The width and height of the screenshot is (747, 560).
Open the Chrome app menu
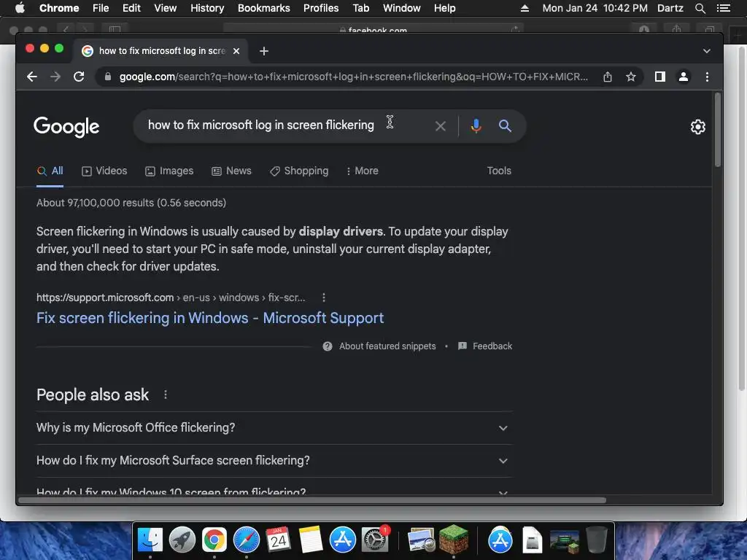59,8
